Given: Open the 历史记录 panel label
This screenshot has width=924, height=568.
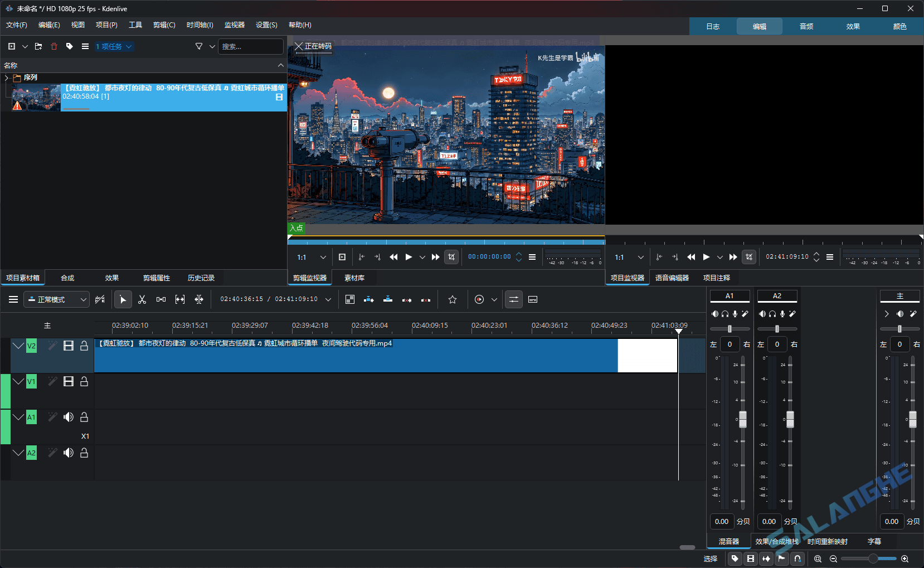Looking at the screenshot, I should 201,277.
